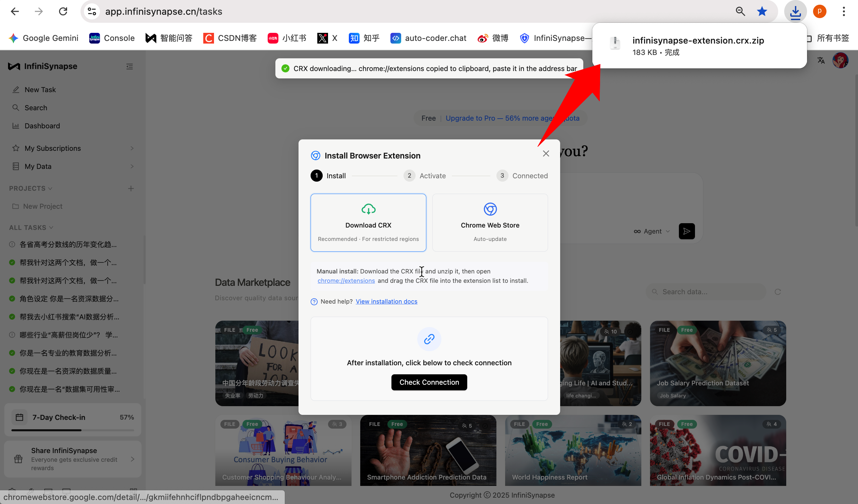Click the browser address bar URL
The image size is (858, 504).
[163, 12]
